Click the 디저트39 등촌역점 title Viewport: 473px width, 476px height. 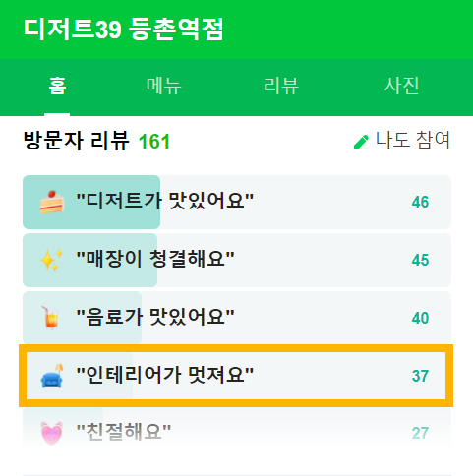[124, 30]
